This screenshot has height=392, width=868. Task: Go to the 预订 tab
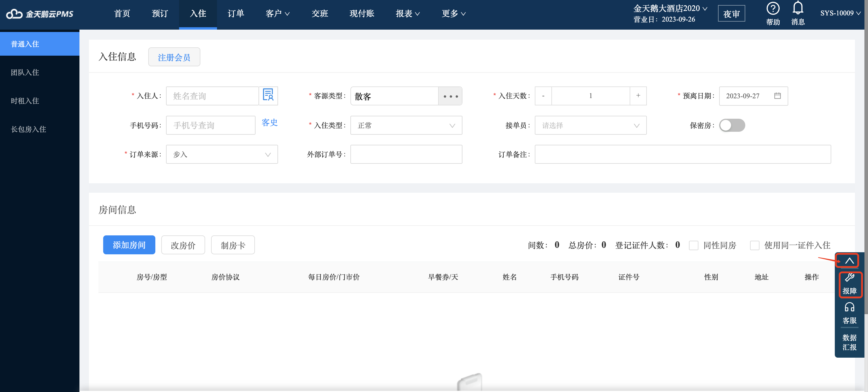click(x=160, y=14)
